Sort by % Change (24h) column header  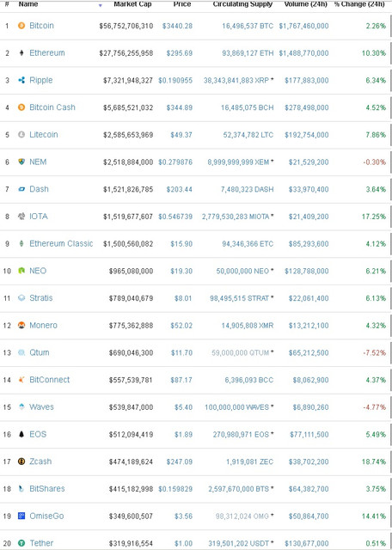359,4
